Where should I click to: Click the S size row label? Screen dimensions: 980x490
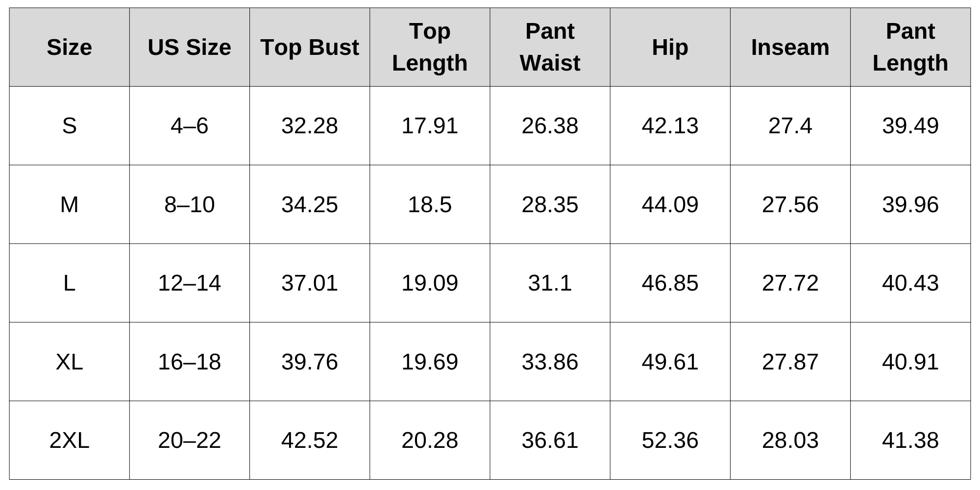[69, 126]
